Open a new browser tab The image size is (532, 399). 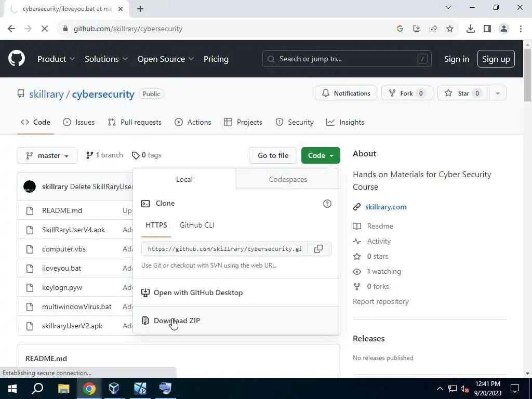140,9
